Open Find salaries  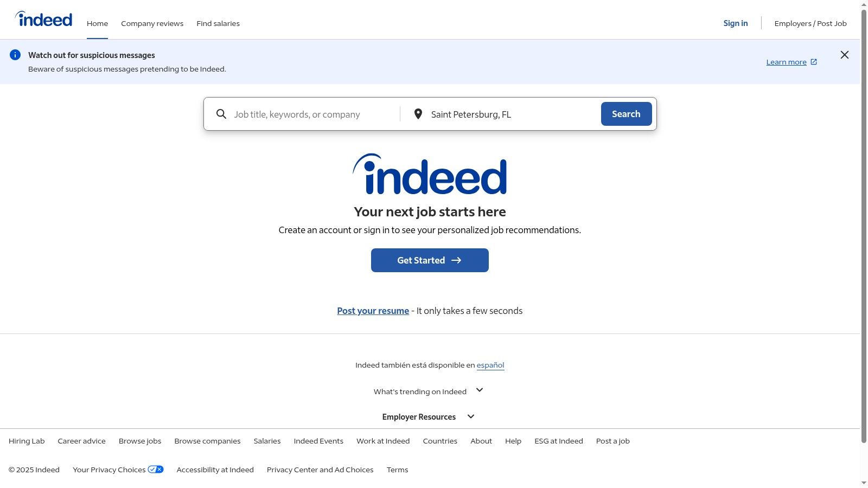pos(218,23)
